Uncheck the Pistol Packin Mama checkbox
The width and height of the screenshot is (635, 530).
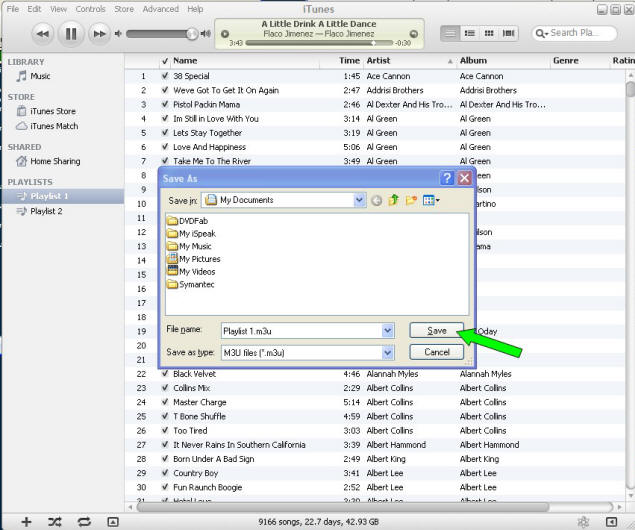[165, 104]
